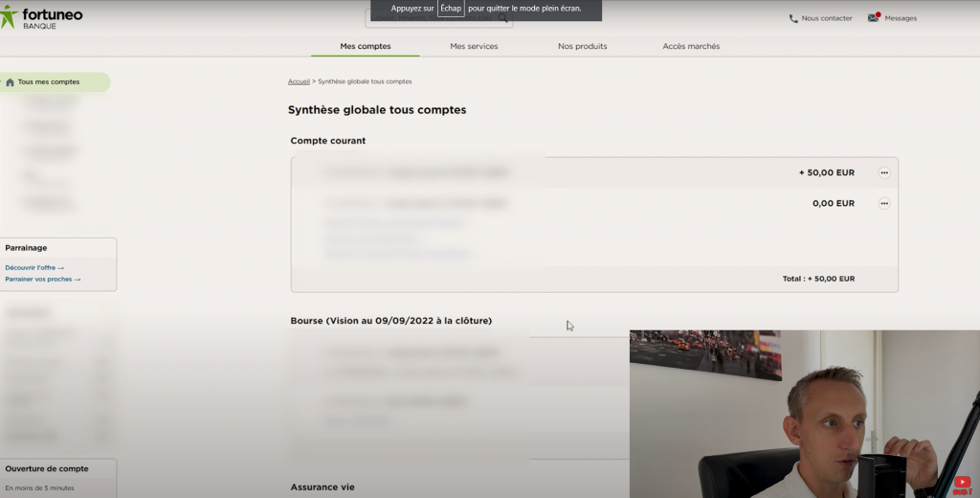Click the Accueil breadcrumb link
This screenshot has height=498, width=980.
coord(299,81)
